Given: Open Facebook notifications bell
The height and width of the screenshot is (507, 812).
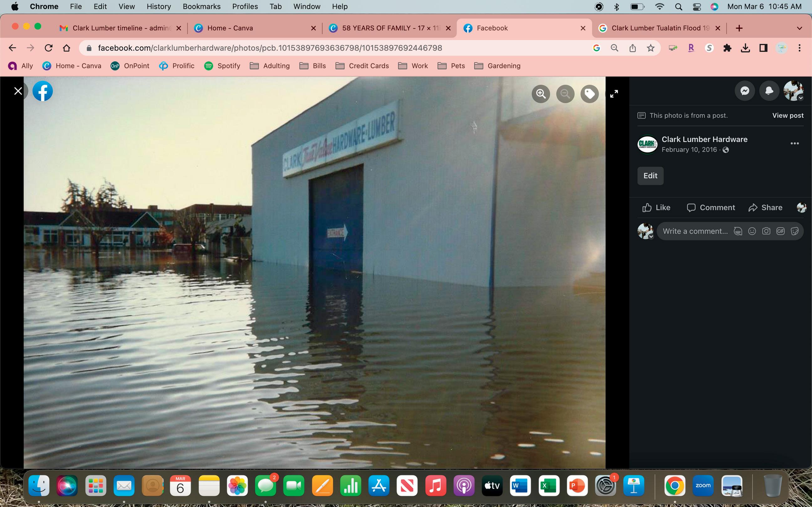Looking at the screenshot, I should 769,91.
